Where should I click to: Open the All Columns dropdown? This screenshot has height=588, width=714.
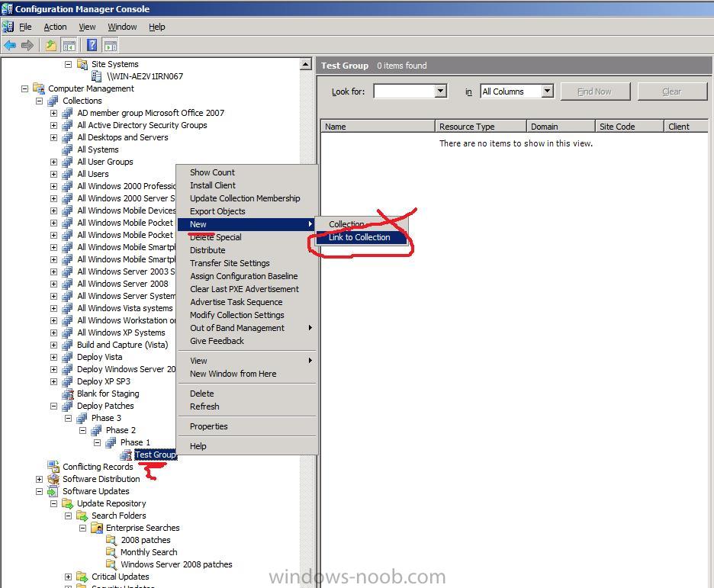[x=548, y=91]
